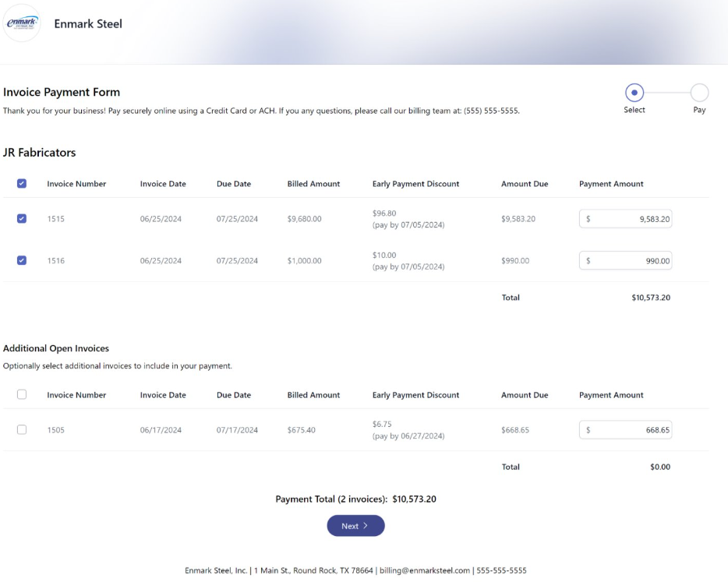Click the Billed Amount column header
Viewport: 728px width, 582px height.
click(x=313, y=183)
